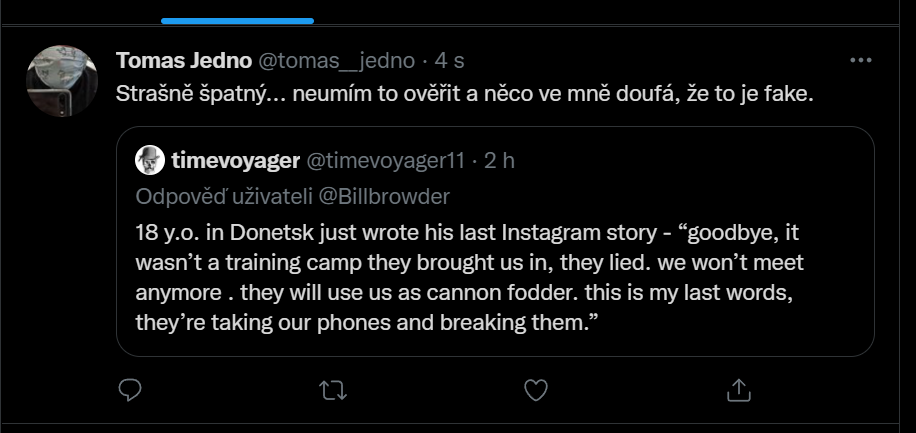Like the tweet with the heart icon

point(536,390)
